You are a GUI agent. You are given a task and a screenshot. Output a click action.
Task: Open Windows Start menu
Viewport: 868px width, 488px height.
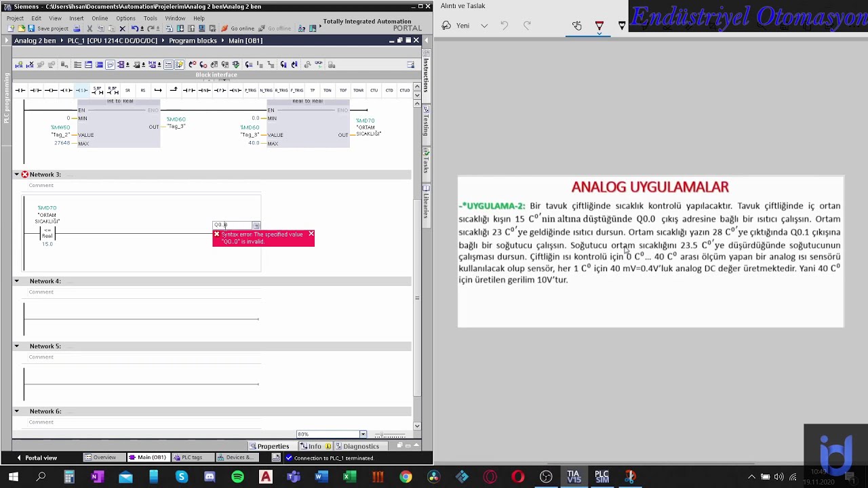coord(14,477)
